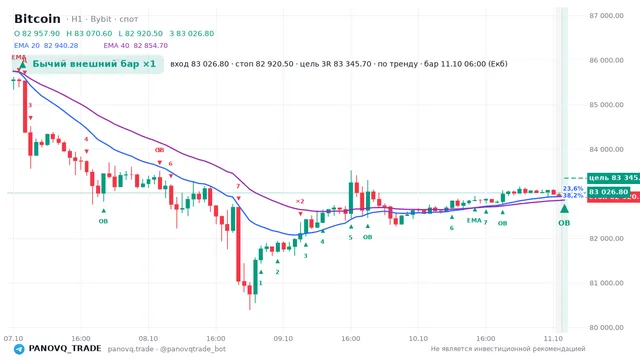Click the 38,2% Fibonacci level label
Image resolution: width=640 pixels, height=360 pixels.
coord(573,196)
